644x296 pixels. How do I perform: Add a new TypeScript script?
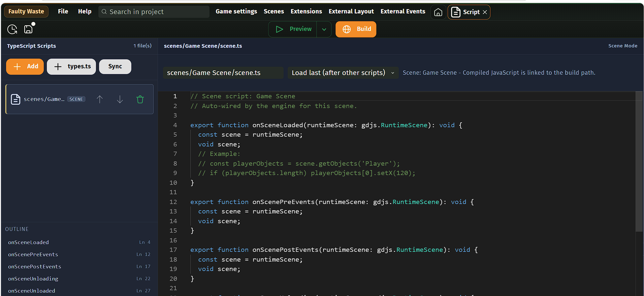pyautogui.click(x=25, y=67)
